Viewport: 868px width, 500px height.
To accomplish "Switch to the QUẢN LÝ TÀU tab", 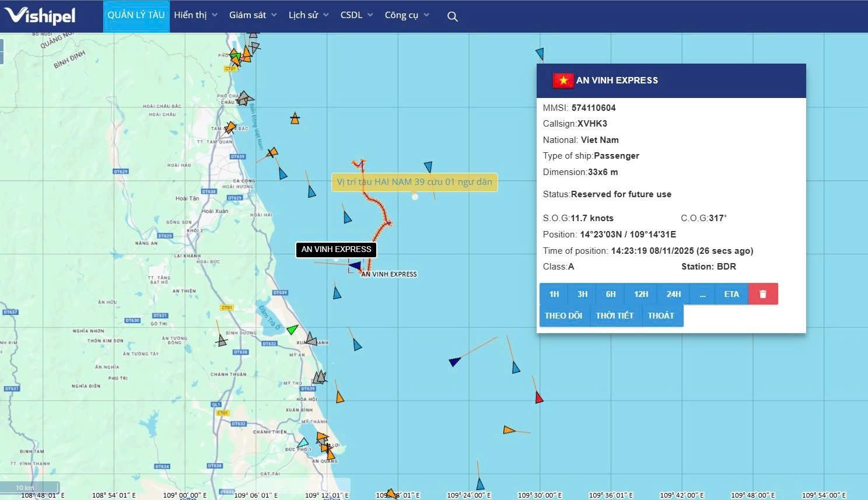I will [x=136, y=15].
